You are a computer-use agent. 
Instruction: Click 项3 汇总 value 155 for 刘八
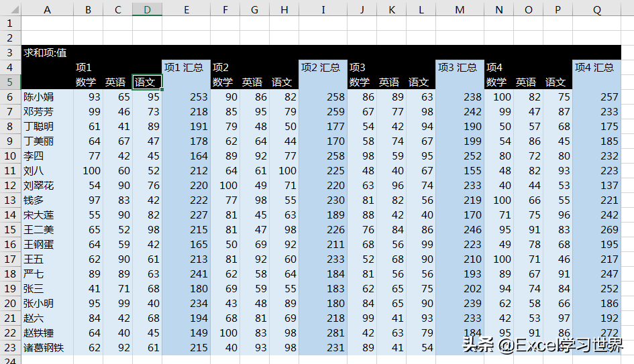click(x=460, y=170)
